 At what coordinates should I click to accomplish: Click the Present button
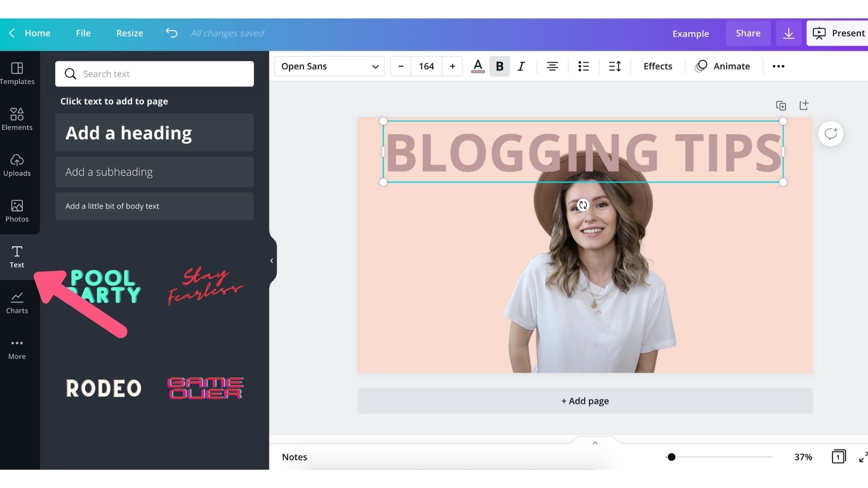pyautogui.click(x=838, y=33)
